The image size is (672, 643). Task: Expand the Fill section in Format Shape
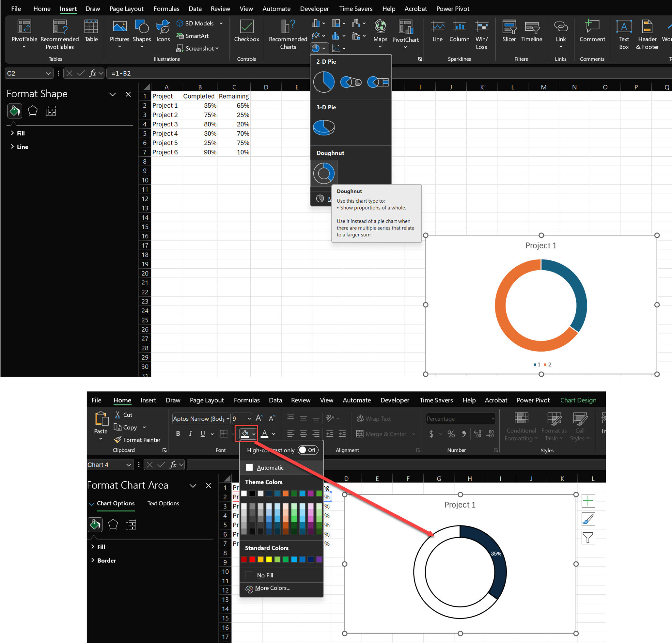(x=21, y=133)
